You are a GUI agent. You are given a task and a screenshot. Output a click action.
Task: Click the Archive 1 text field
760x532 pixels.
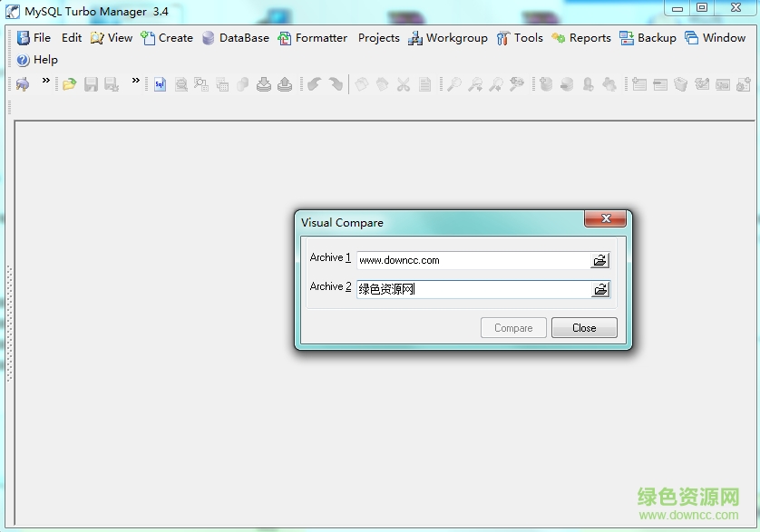pos(472,260)
